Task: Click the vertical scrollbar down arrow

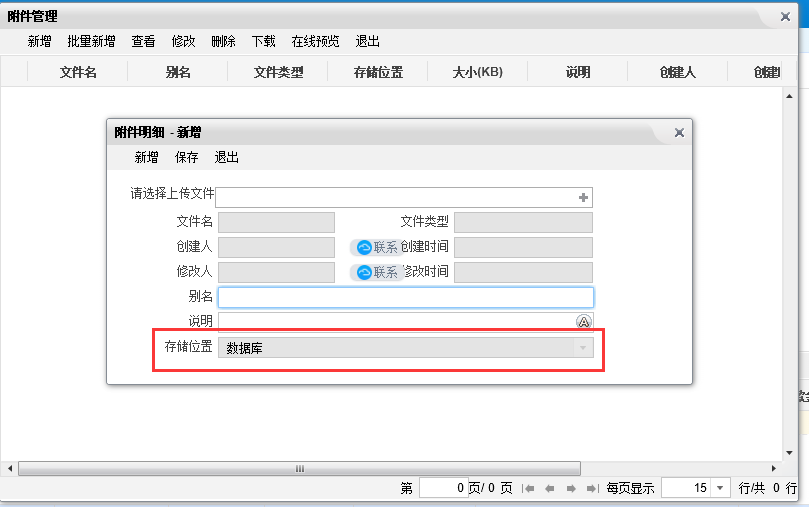Action: 789,453
